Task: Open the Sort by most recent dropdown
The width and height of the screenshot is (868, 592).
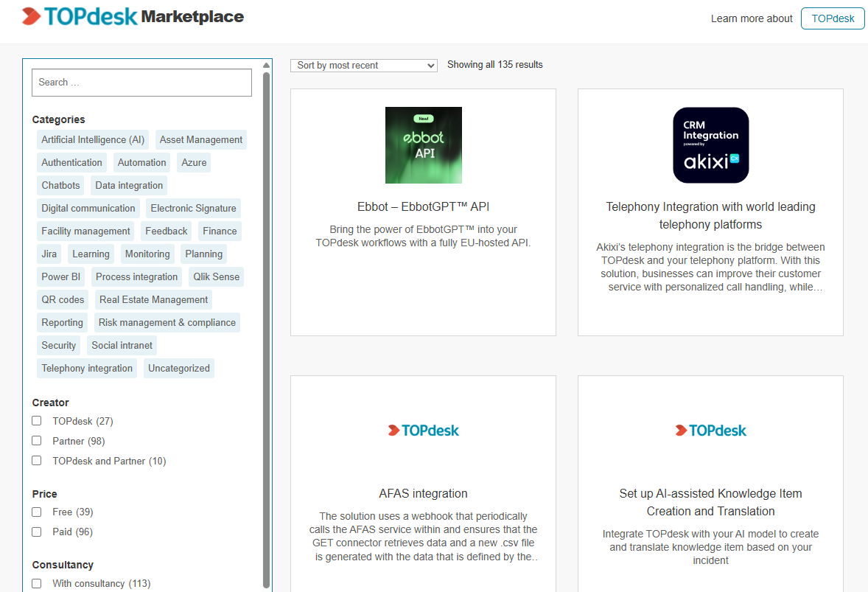Action: click(x=364, y=66)
